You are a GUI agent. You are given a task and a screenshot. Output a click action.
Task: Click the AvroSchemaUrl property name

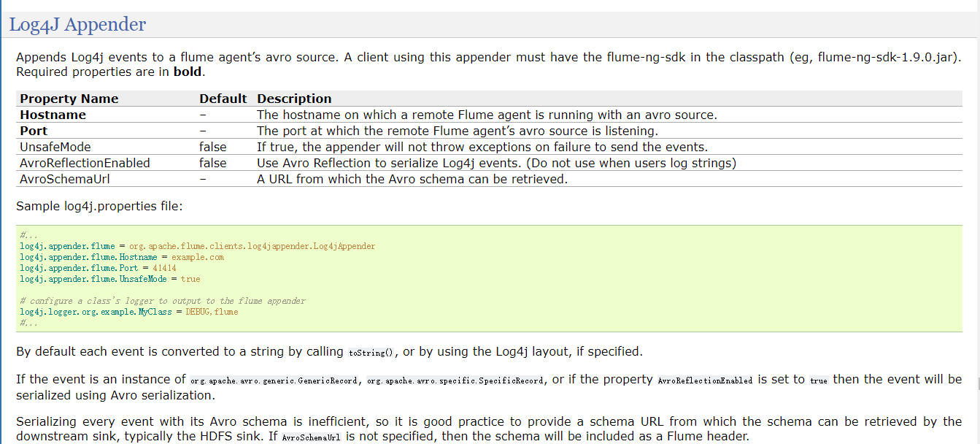[x=65, y=179]
